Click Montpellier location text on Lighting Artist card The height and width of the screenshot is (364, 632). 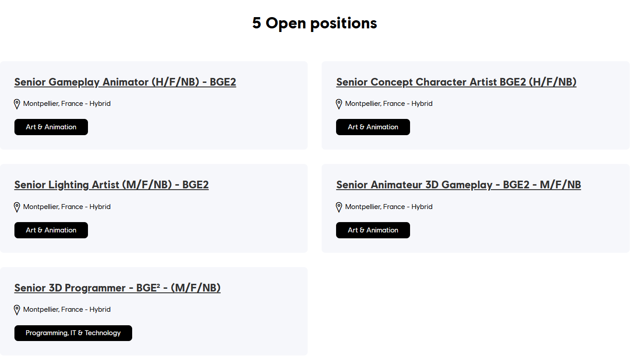67,207
